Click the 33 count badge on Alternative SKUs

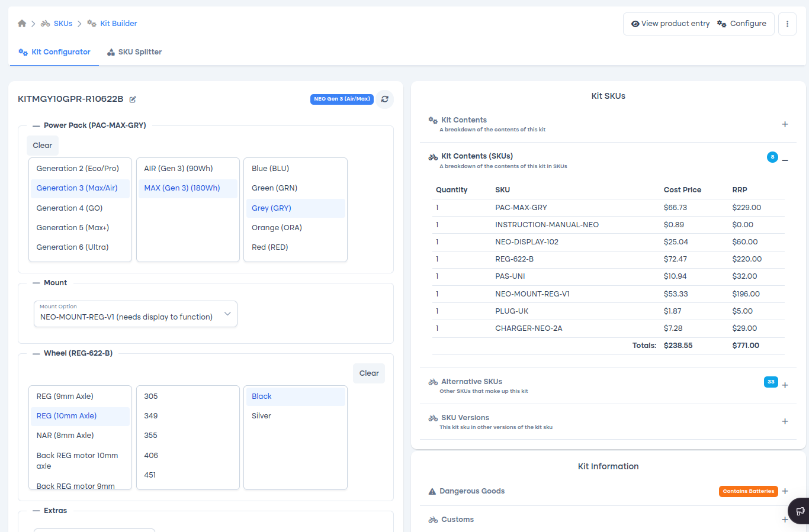pyautogui.click(x=771, y=382)
